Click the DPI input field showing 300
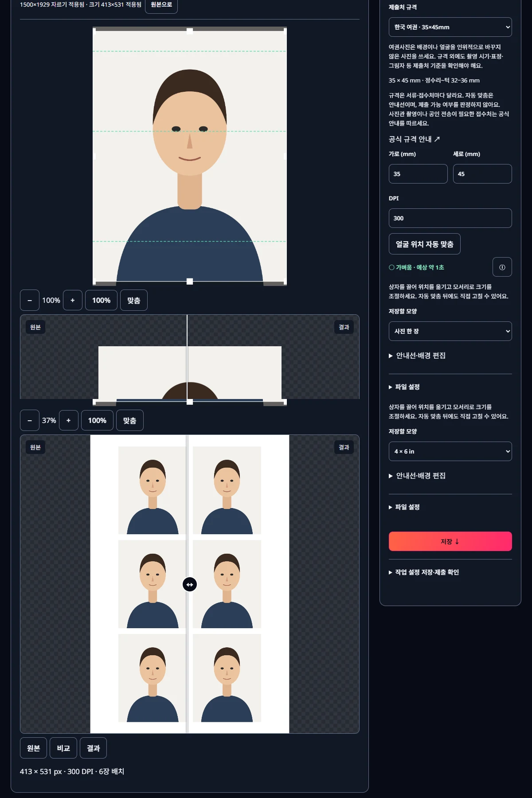 (450, 218)
